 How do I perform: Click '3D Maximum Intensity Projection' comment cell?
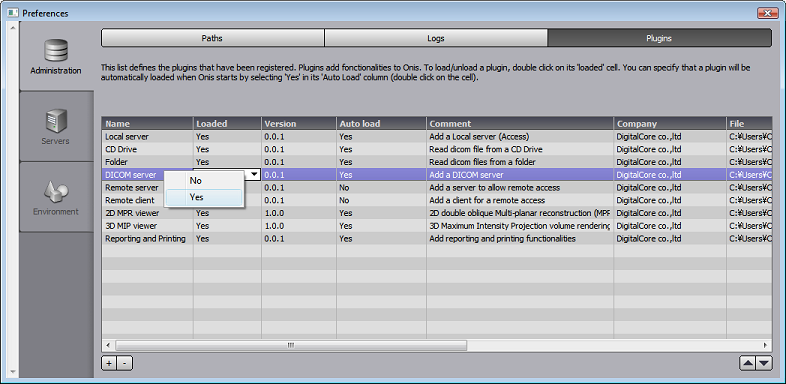click(x=520, y=226)
